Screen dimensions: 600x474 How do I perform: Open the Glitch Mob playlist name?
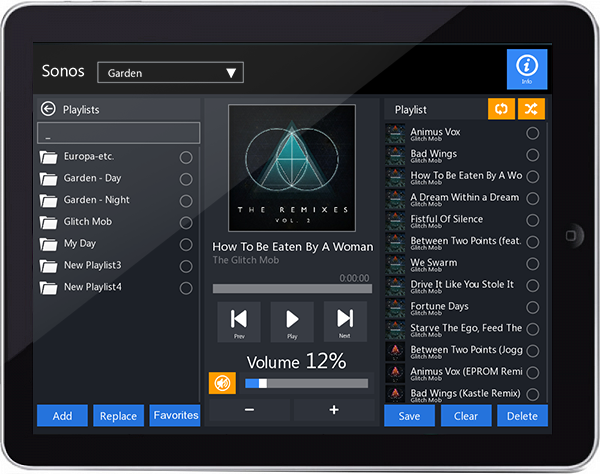coord(88,222)
